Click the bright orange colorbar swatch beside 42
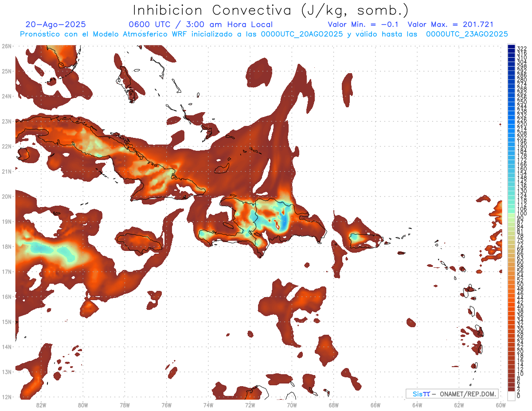 point(512,300)
